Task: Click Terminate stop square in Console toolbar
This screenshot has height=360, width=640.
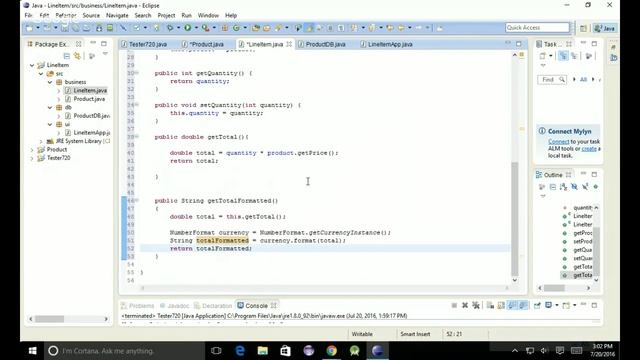Action: point(454,305)
